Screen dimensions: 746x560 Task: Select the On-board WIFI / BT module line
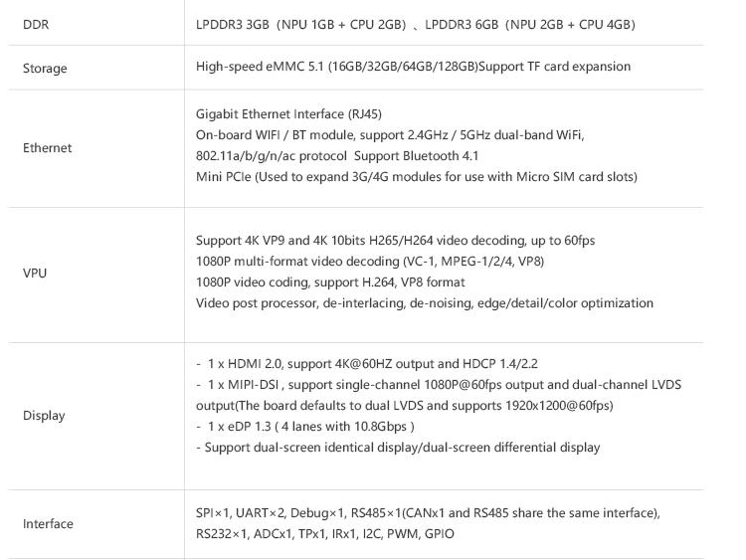coord(390,135)
